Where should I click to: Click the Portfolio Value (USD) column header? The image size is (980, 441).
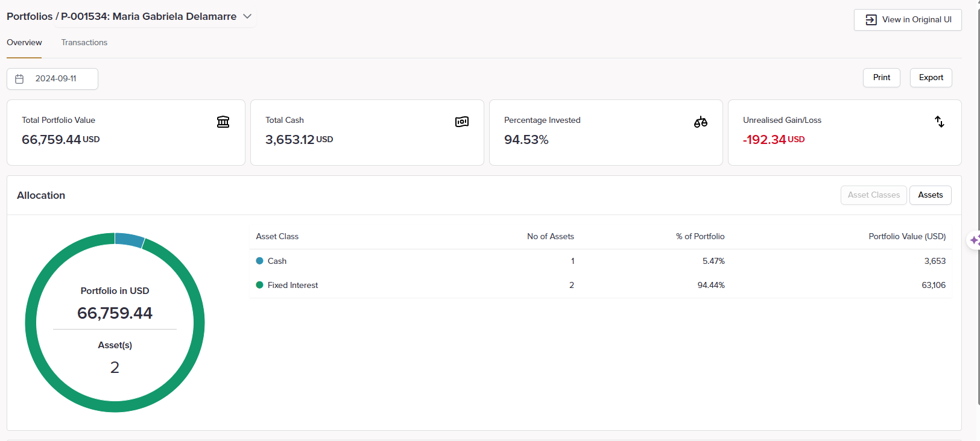pos(906,237)
